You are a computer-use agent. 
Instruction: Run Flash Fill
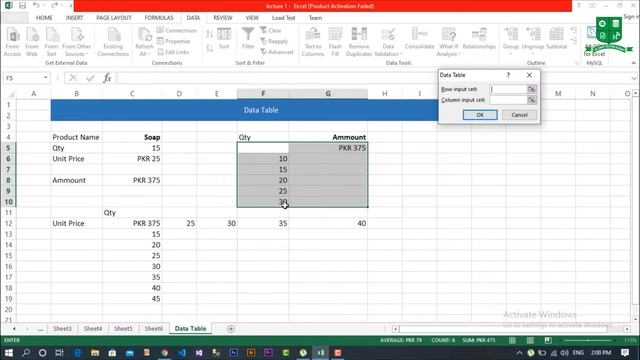[x=335, y=42]
